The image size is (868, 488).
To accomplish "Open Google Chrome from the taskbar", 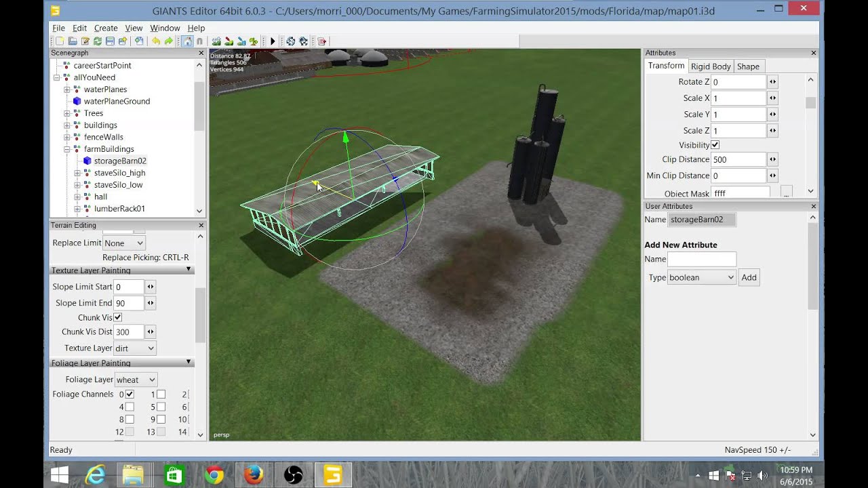I will 214,475.
